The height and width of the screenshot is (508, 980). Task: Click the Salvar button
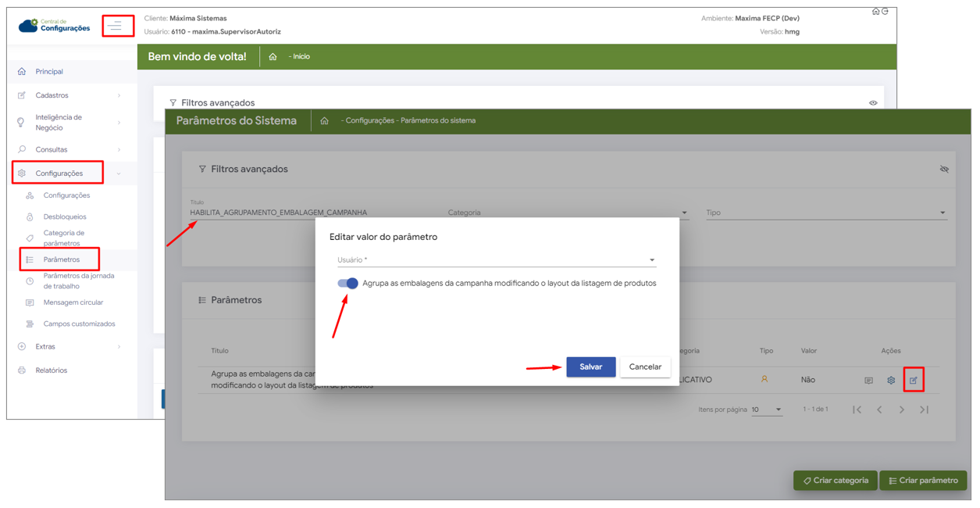pyautogui.click(x=590, y=367)
